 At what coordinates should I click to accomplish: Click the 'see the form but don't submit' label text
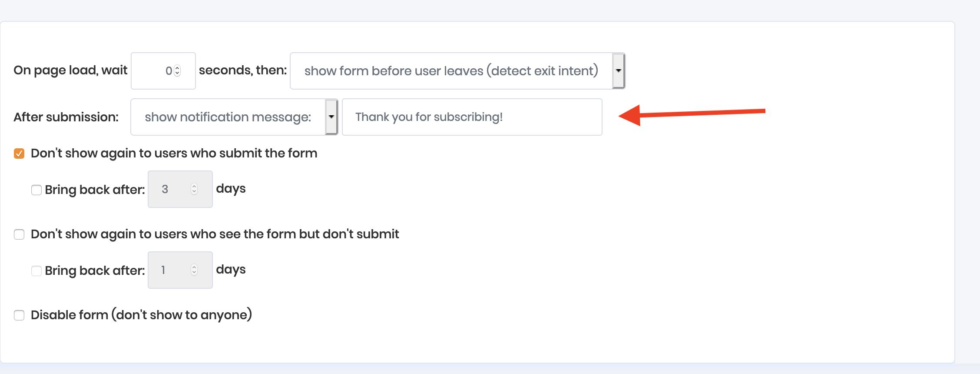point(215,234)
